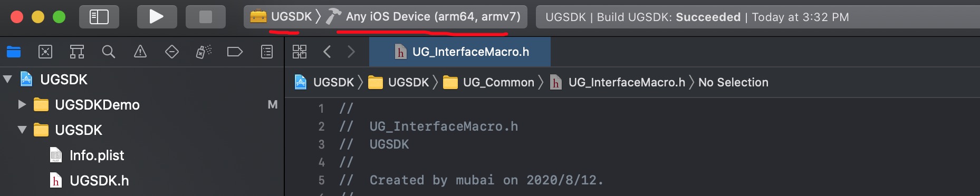Show the Issue navigator warning icon

(140, 52)
